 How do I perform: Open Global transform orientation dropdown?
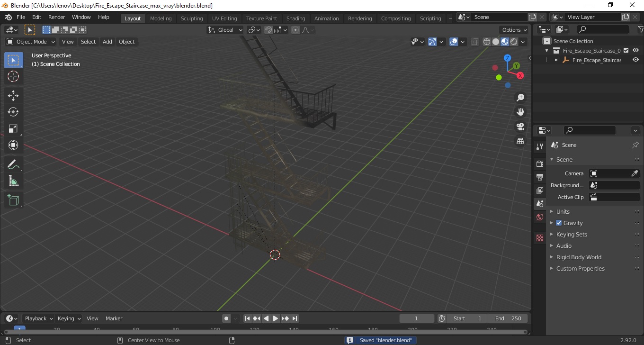(x=225, y=30)
